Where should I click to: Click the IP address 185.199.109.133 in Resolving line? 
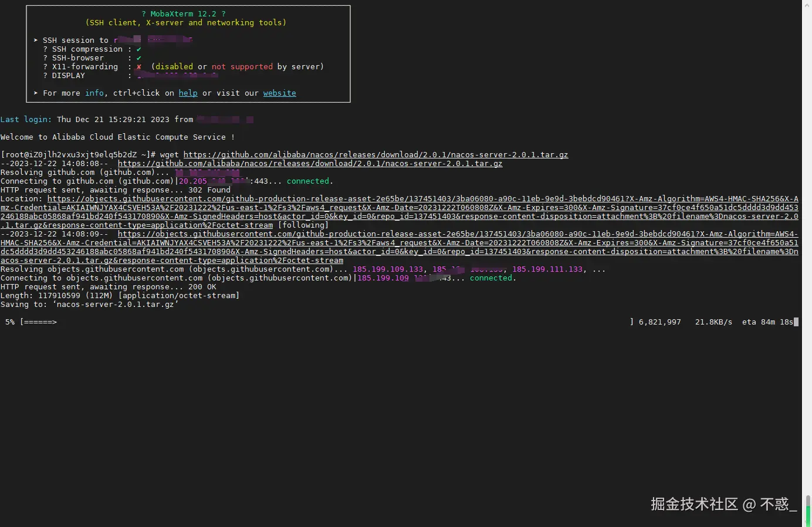point(387,269)
